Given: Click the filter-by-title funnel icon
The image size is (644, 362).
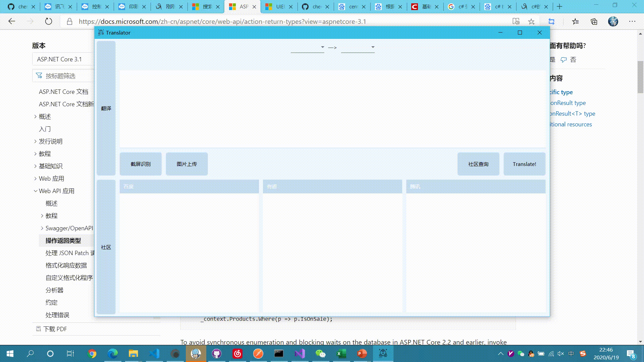Looking at the screenshot, I should (x=39, y=76).
